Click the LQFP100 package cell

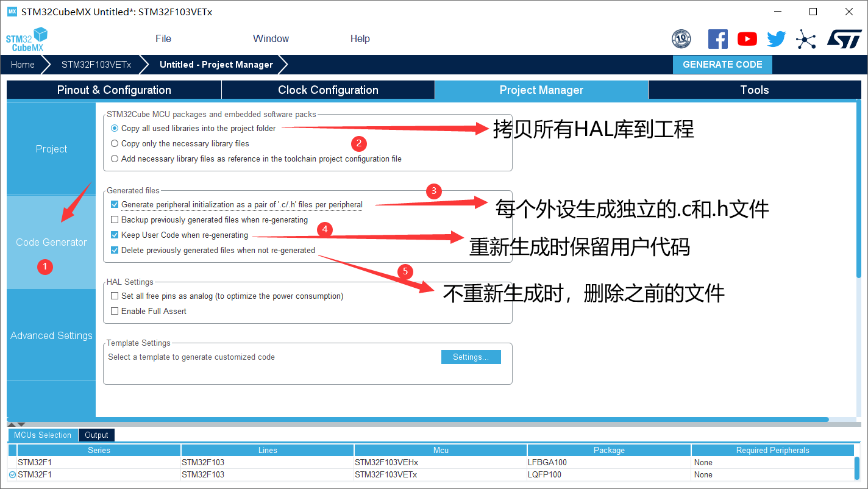(609, 474)
